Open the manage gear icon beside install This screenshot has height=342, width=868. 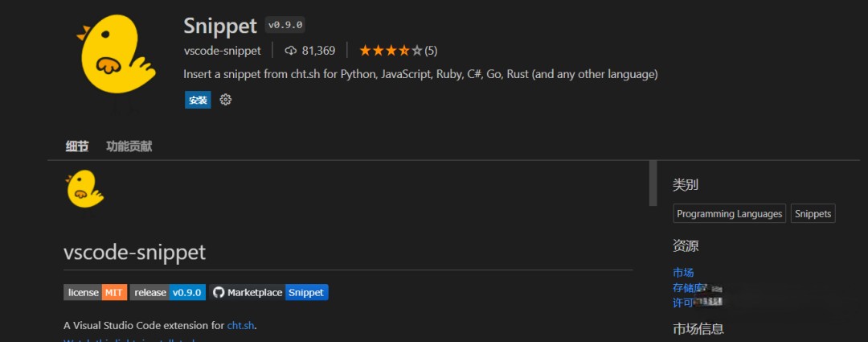[x=226, y=100]
